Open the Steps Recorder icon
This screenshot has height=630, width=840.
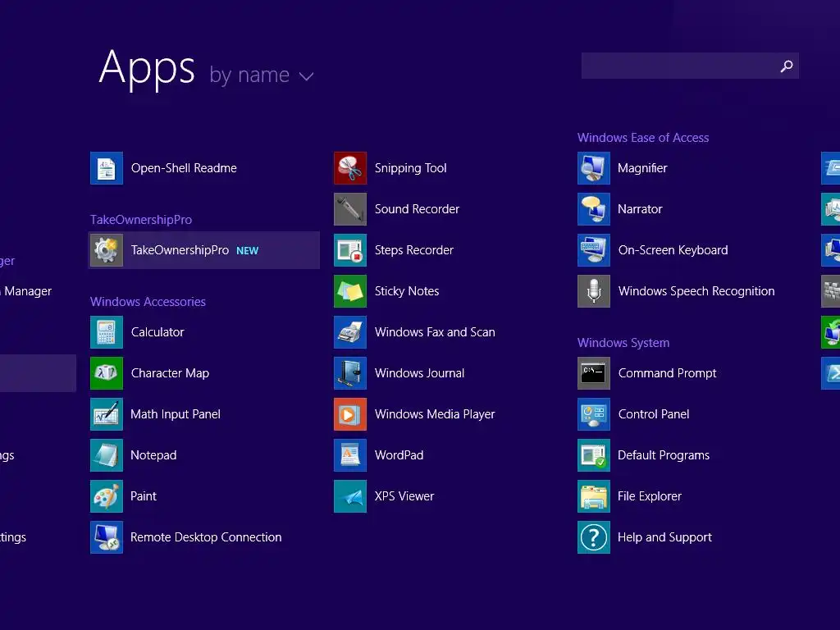click(349, 250)
